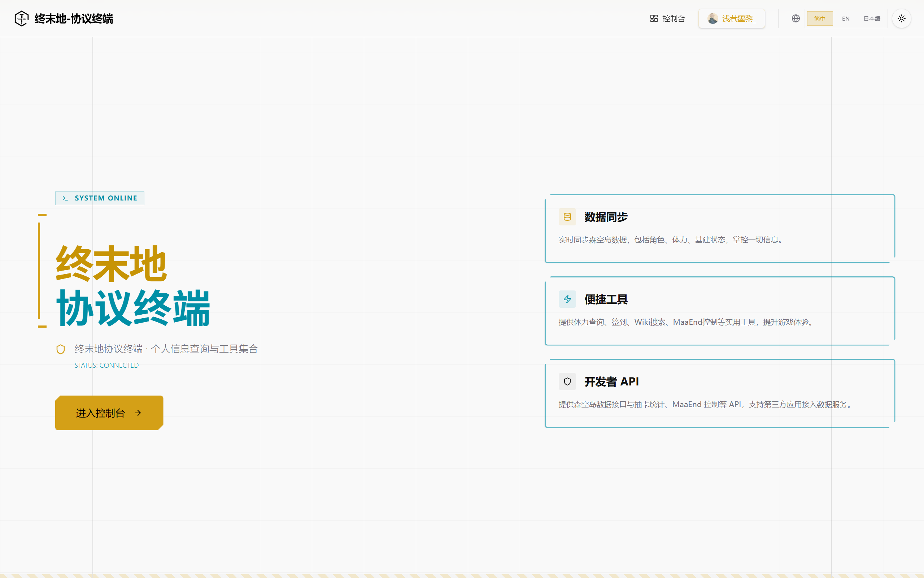This screenshot has width=924, height=578.
Task: Toggle the light/dark theme sun icon
Action: click(902, 18)
